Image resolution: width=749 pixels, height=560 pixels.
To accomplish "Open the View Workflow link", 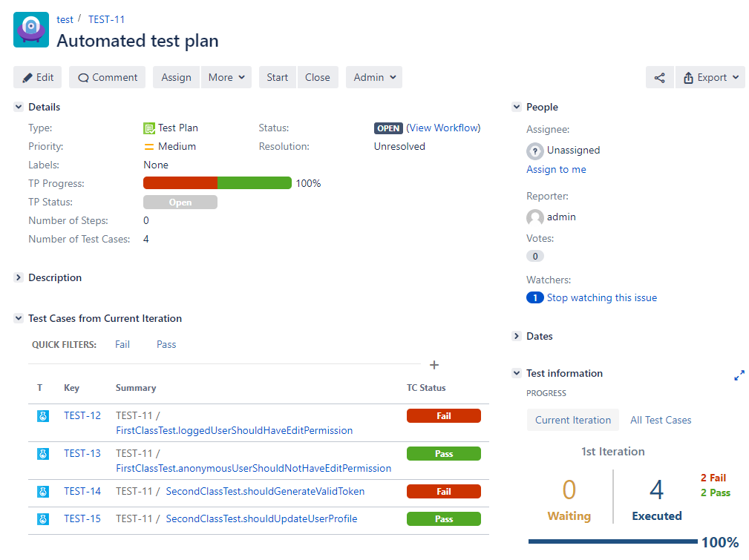I will tap(444, 128).
